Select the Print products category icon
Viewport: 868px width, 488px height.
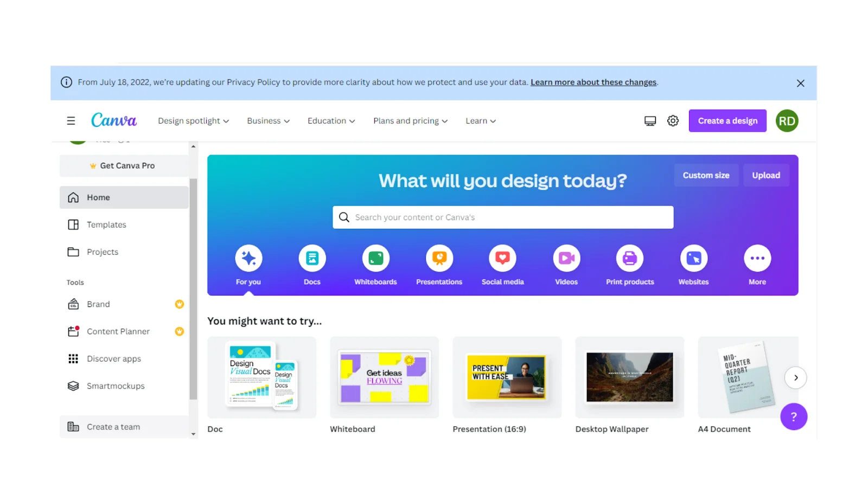630,258
